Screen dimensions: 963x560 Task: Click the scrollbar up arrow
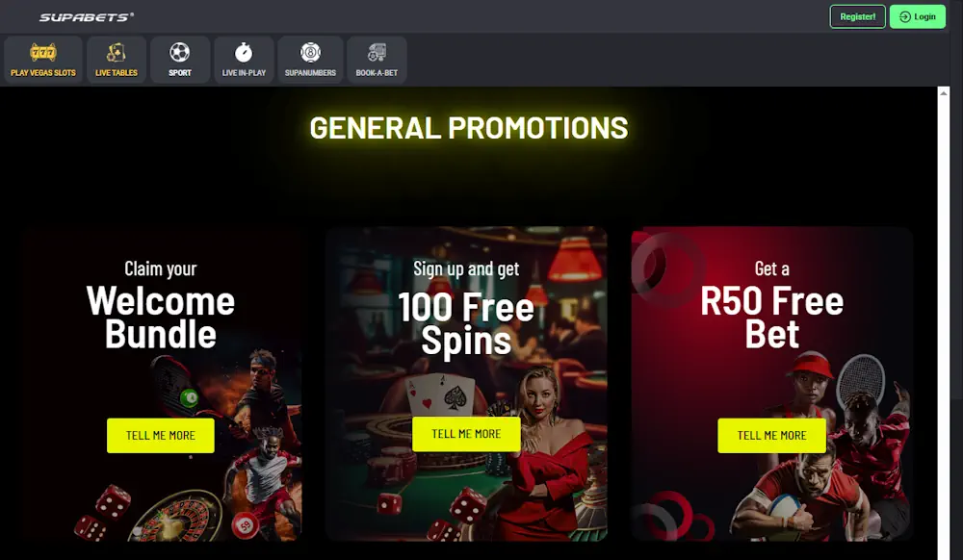tap(944, 92)
